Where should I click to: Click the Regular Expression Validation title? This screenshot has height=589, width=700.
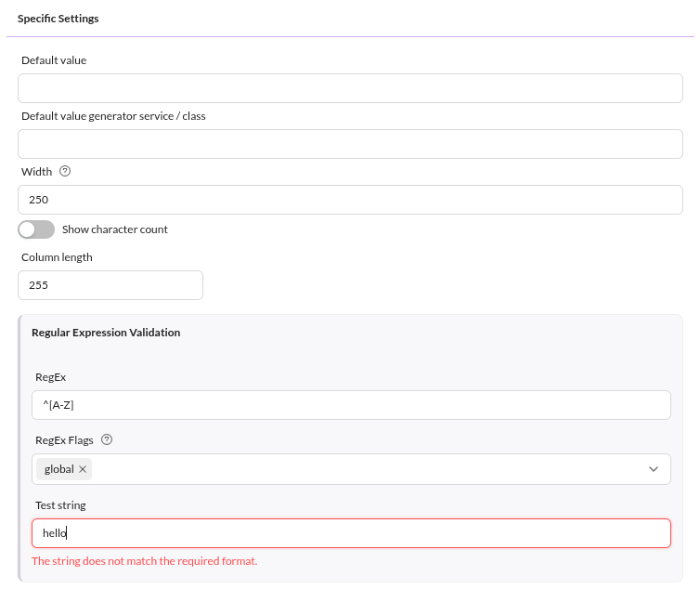point(106,333)
